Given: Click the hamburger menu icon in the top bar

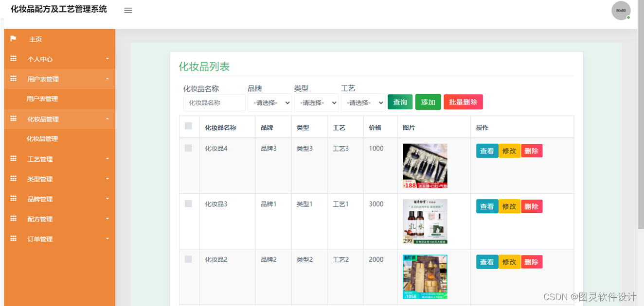Looking at the screenshot, I should pyautogui.click(x=128, y=10).
